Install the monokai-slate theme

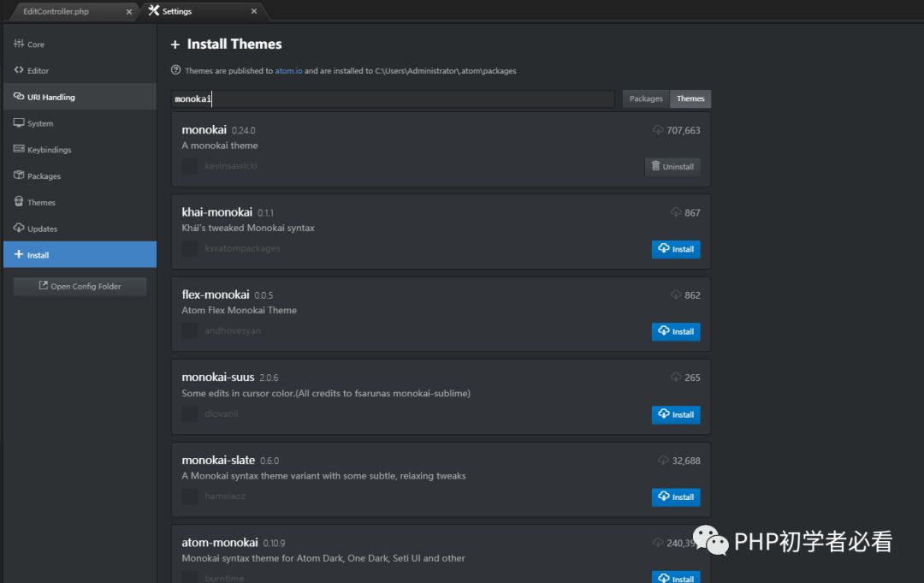(676, 497)
